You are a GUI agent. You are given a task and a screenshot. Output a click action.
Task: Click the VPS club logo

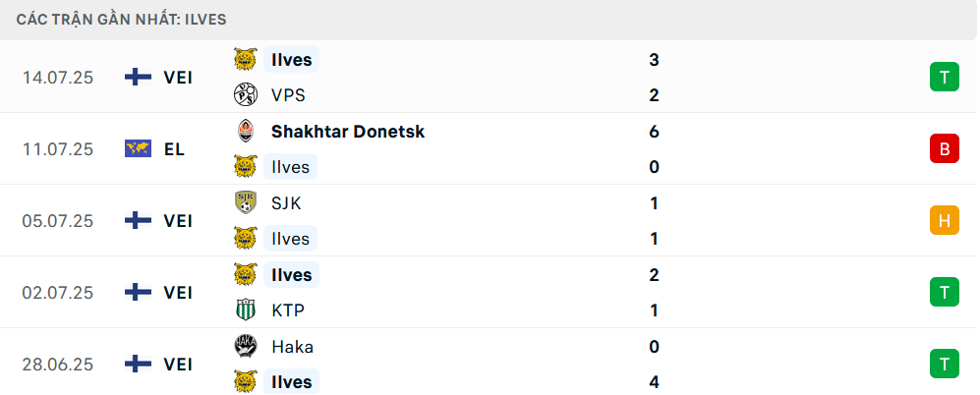point(246,95)
